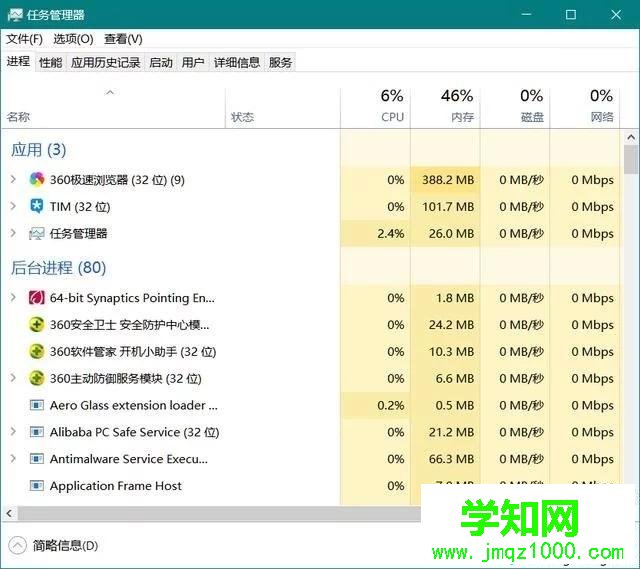Switch to the 详细信息 tab
Image resolution: width=640 pixels, height=569 pixels.
click(237, 62)
